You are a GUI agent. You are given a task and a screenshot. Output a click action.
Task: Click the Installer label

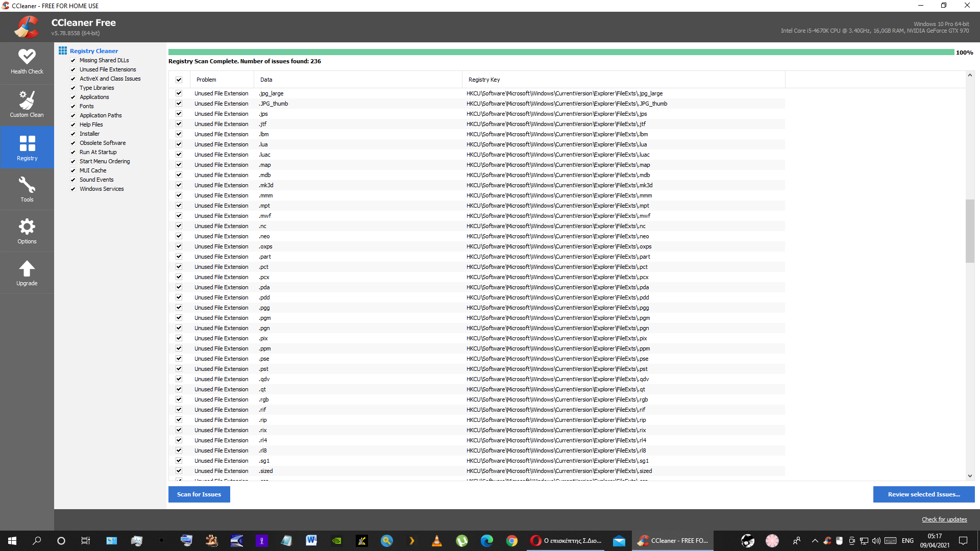(x=89, y=134)
